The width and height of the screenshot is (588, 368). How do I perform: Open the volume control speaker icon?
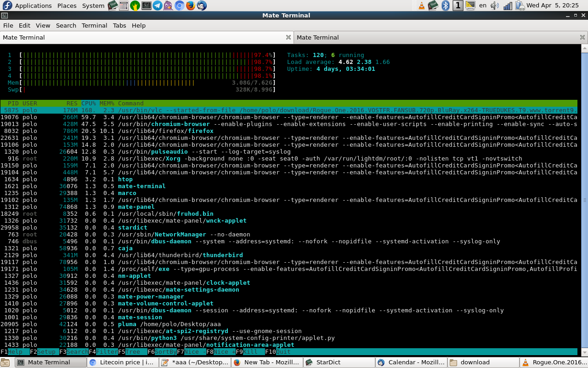pos(495,6)
